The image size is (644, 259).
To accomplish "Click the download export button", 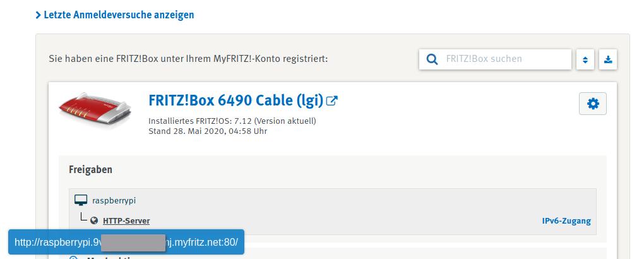I will (x=608, y=60).
